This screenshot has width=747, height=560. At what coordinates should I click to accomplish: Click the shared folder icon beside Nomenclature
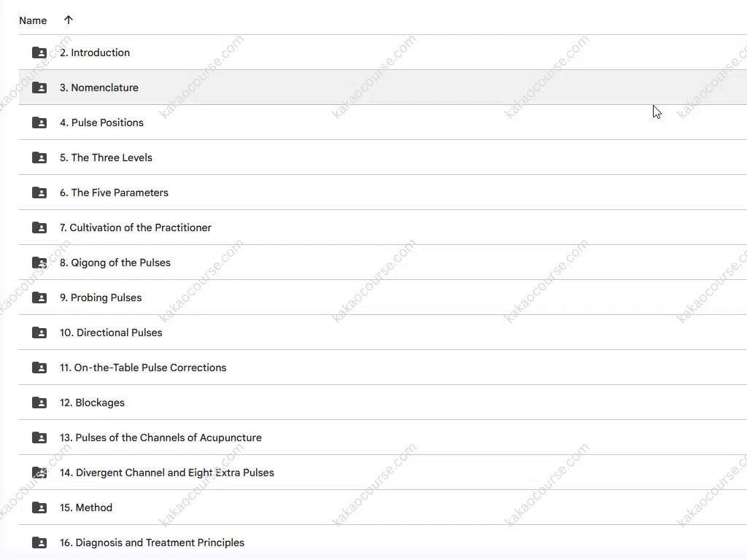[x=39, y=87]
